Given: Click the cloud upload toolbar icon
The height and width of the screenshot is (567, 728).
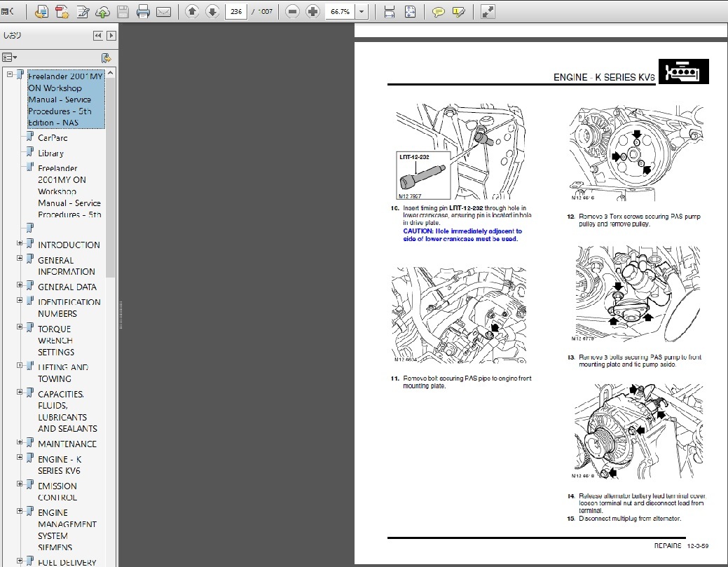Looking at the screenshot, I should [x=102, y=12].
